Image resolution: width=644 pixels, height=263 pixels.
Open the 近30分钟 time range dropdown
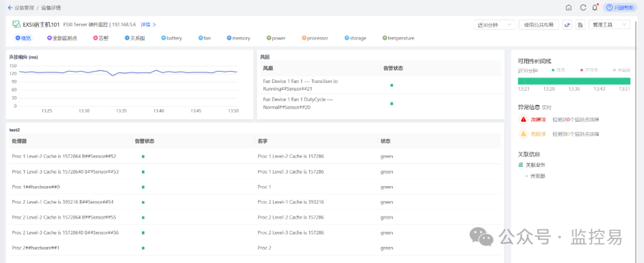click(x=494, y=24)
